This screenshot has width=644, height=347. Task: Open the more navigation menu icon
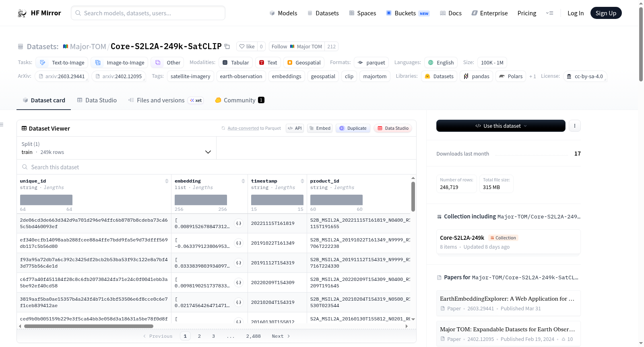(x=549, y=13)
